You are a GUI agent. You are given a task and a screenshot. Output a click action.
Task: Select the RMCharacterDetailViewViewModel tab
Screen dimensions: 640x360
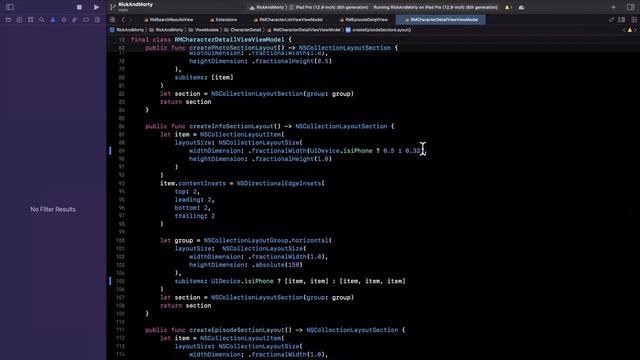pos(441,20)
